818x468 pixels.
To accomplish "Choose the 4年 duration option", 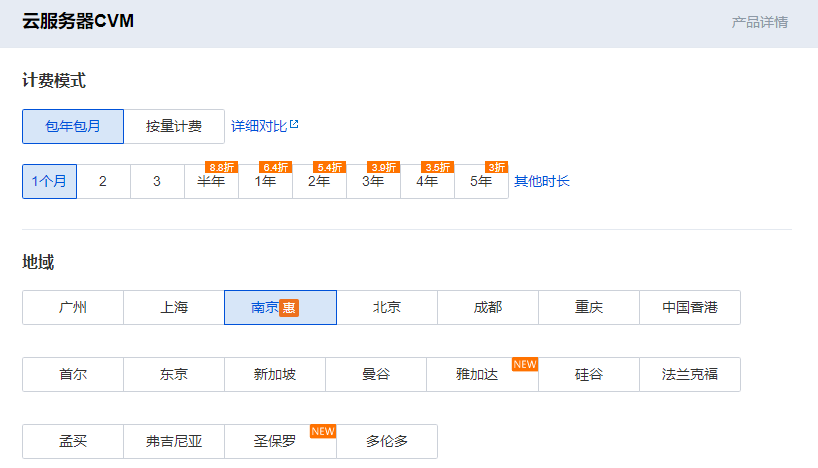I will [427, 182].
